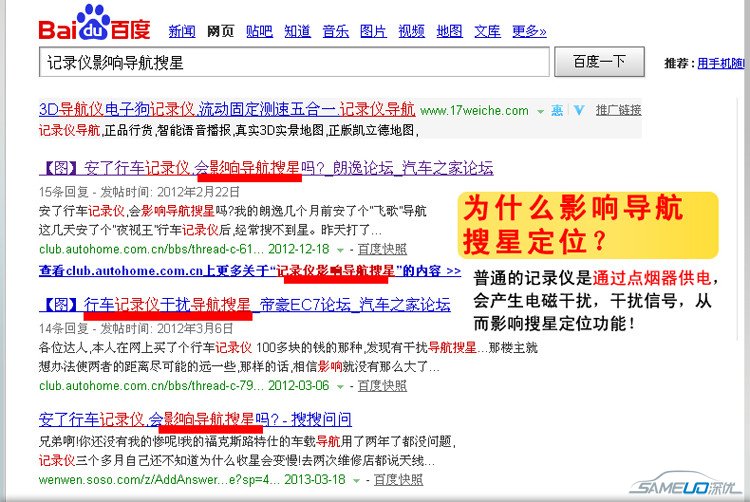Open 查看club.autohome.com.cn上更多 content link
This screenshot has height=502, width=750.
coord(250,271)
